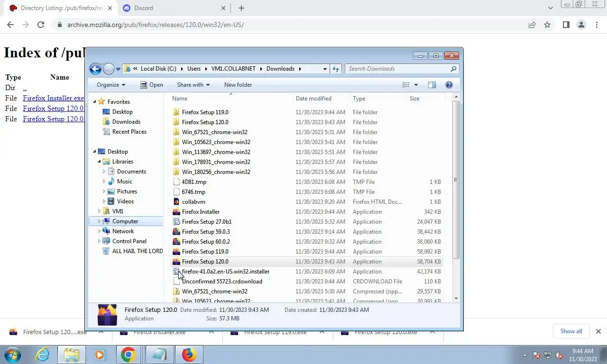This screenshot has height=364, width=607.
Task: Open the Share with dropdown menu
Action: pyautogui.click(x=193, y=85)
